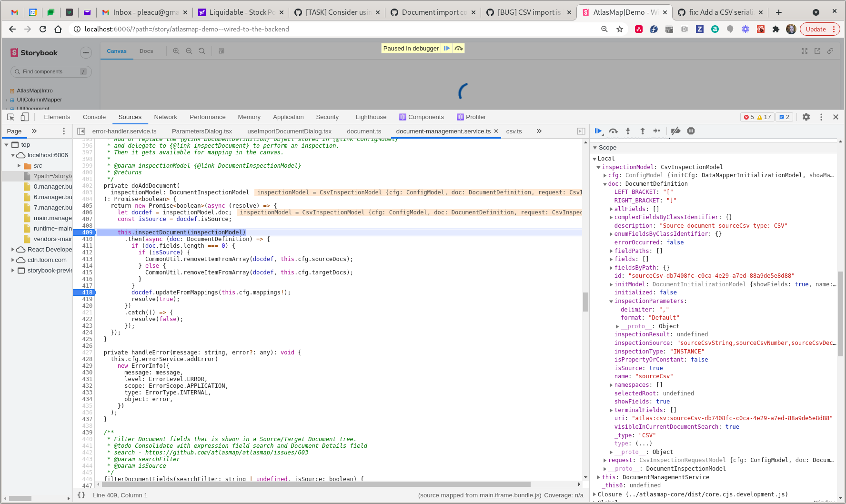Open the main.iframe.bundle.js source map link

(510, 495)
